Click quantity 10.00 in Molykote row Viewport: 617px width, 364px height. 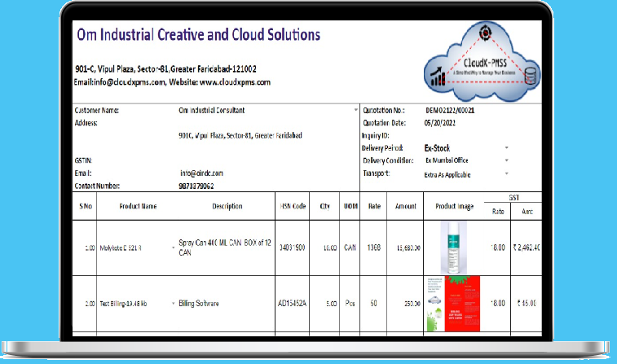[330, 248]
